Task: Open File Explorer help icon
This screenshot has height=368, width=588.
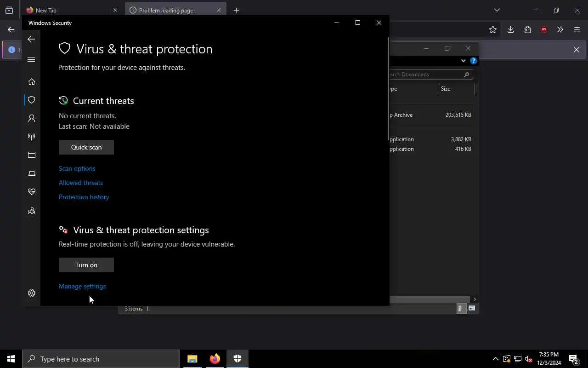Action: tap(473, 61)
